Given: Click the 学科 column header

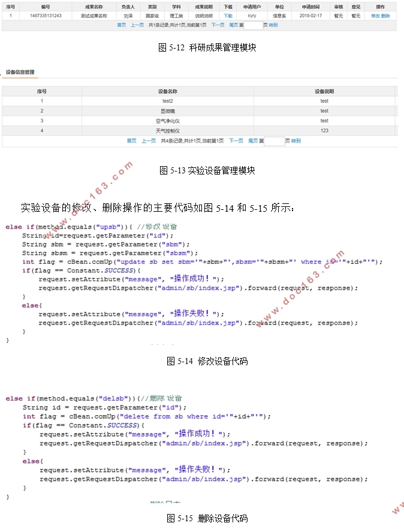Looking at the screenshot, I should (176, 7).
